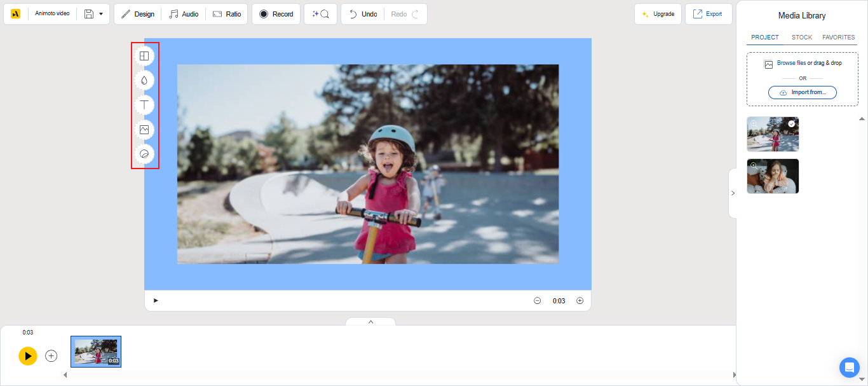
Task: Select the scooter girl media thumbnail
Action: coord(773,134)
